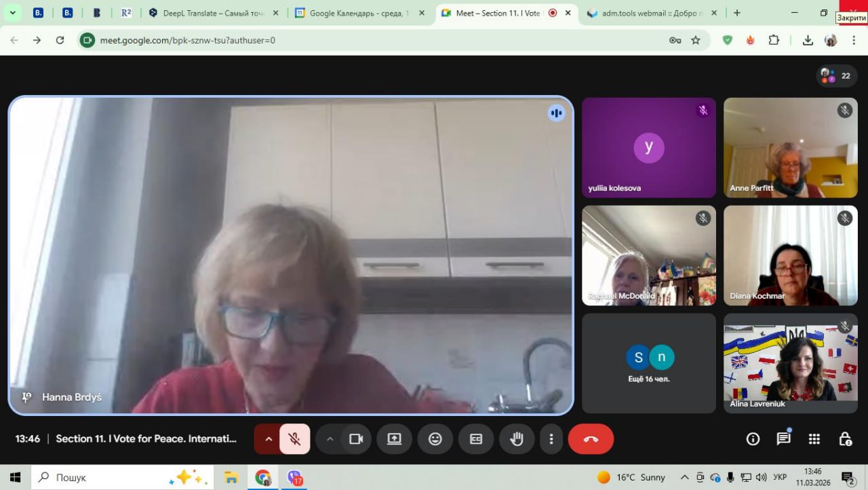This screenshot has width=868, height=490.
Task: Unmute the microphone
Action: 294,439
